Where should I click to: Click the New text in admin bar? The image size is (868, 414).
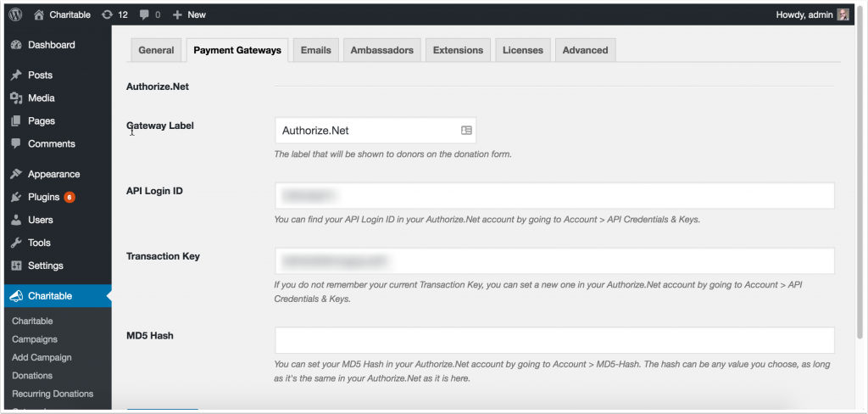coord(197,15)
